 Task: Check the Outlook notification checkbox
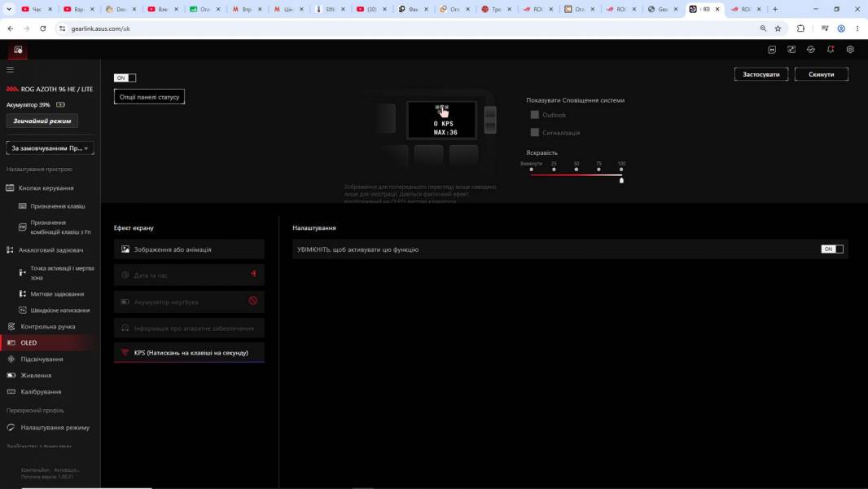coord(534,115)
